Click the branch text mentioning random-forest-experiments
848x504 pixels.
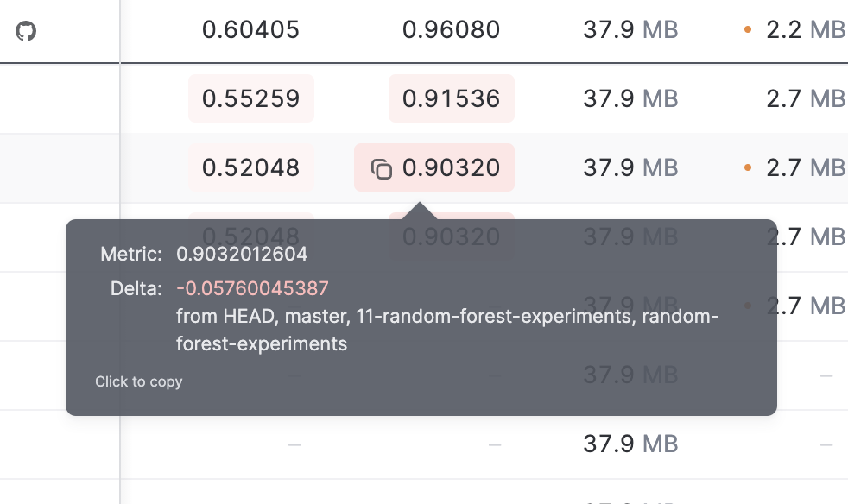446,330
